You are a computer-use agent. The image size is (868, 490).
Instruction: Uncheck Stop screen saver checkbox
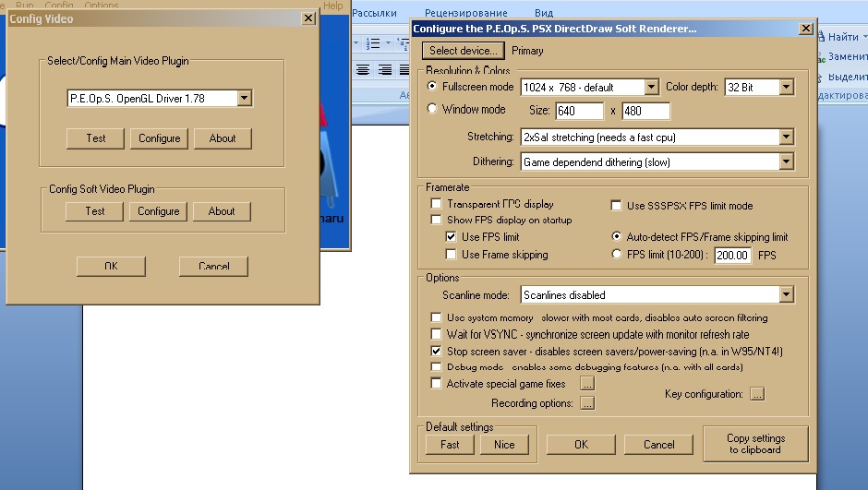(436, 352)
